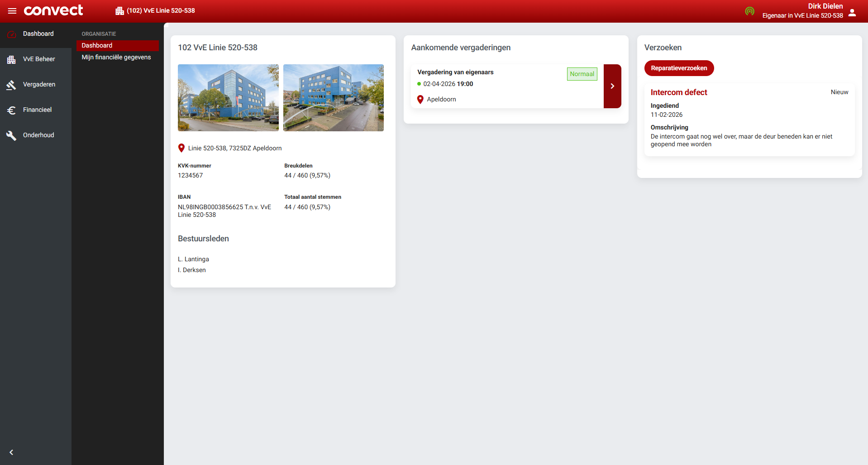868x465 pixels.
Task: Click the building icon beside VvE Linie 520-538
Action: coord(119,11)
